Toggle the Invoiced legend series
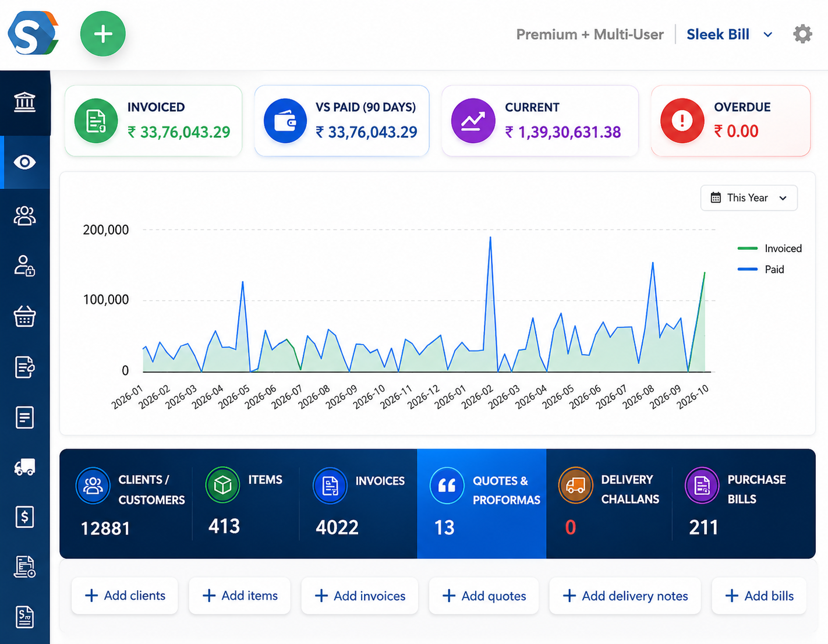Viewport: 828px width, 644px height. pos(769,249)
